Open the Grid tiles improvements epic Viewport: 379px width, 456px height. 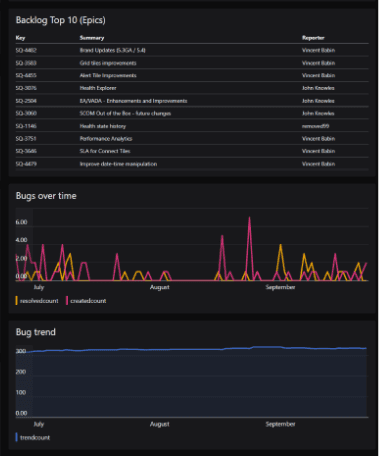(192, 63)
